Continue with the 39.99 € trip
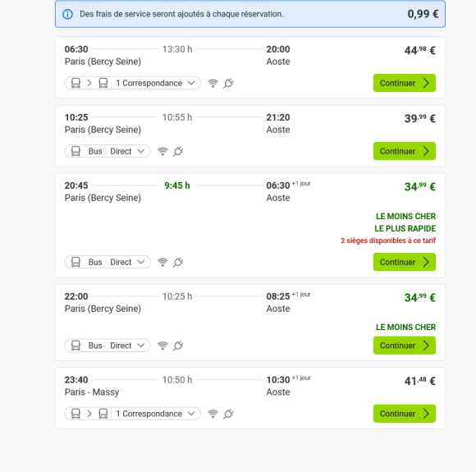 (x=405, y=151)
